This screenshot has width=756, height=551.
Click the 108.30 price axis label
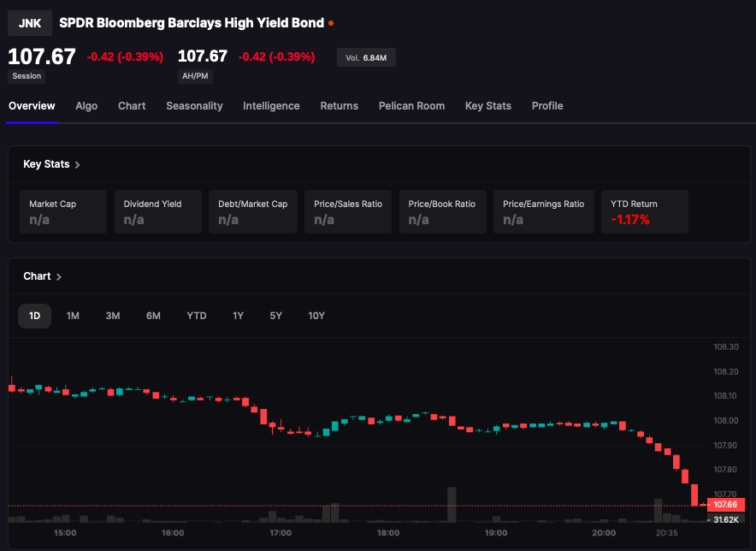726,347
